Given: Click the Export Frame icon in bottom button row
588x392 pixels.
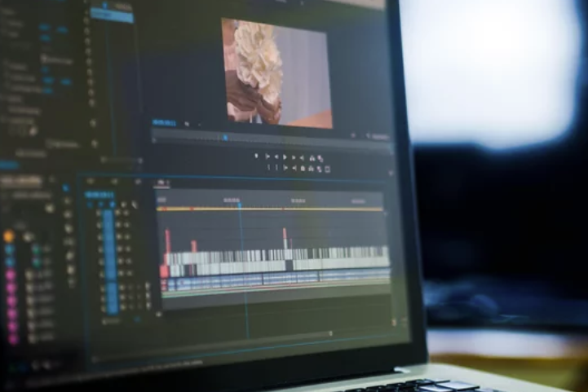Looking at the screenshot, I should pos(327,169).
